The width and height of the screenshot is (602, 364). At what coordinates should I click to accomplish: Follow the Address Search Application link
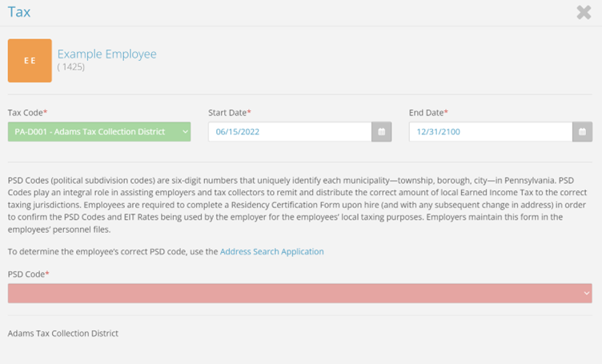[272, 251]
